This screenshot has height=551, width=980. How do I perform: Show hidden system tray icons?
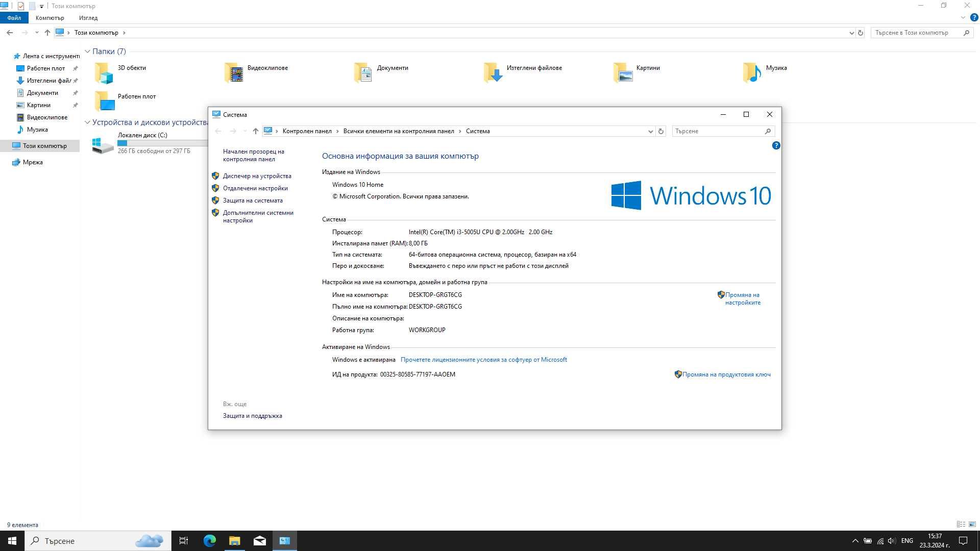855,541
